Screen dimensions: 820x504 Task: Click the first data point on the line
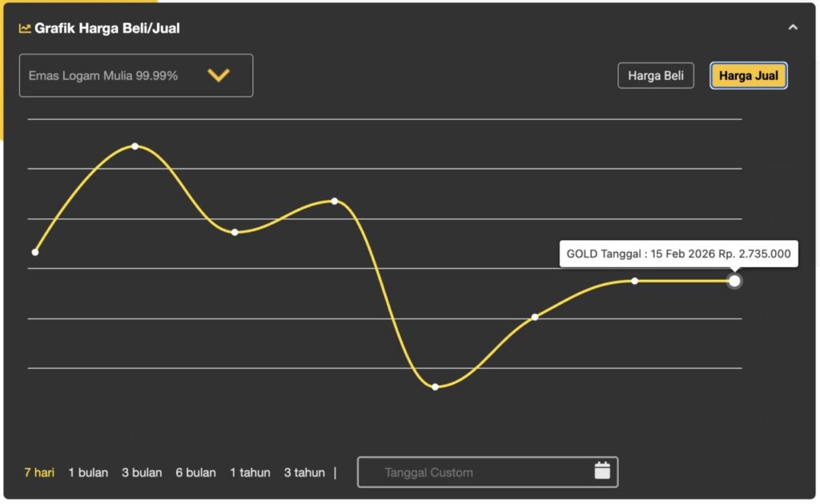35,252
